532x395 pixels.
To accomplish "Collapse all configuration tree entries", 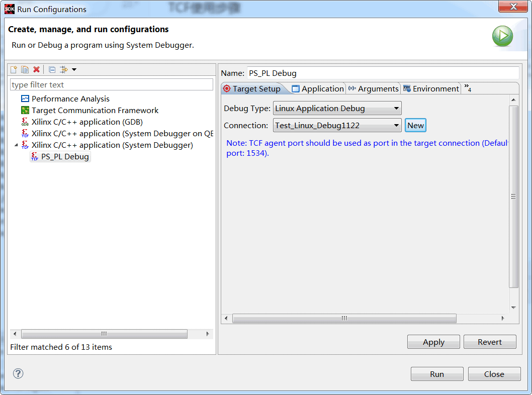I will coord(52,69).
